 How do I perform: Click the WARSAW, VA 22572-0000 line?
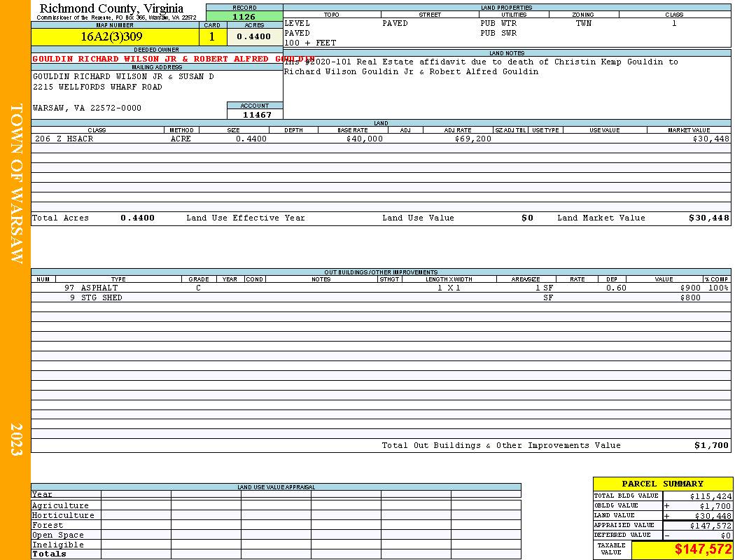87,108
